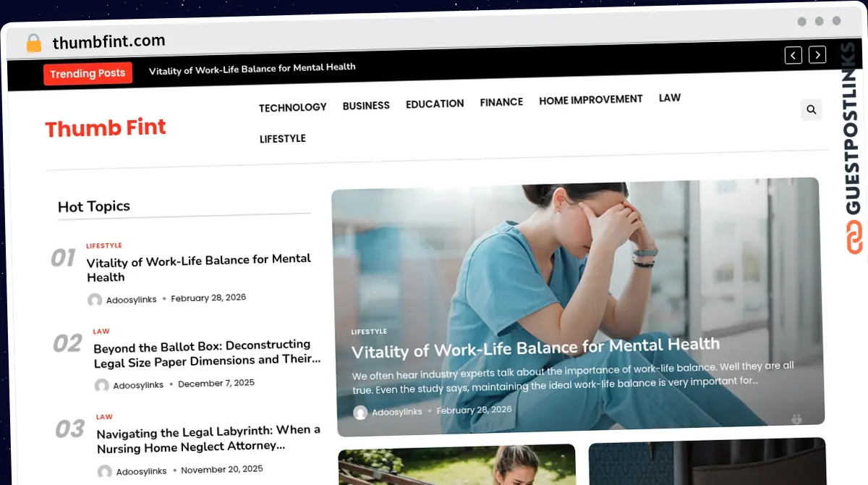Click the Trending Posts button
The height and width of the screenshot is (485, 868).
88,73
